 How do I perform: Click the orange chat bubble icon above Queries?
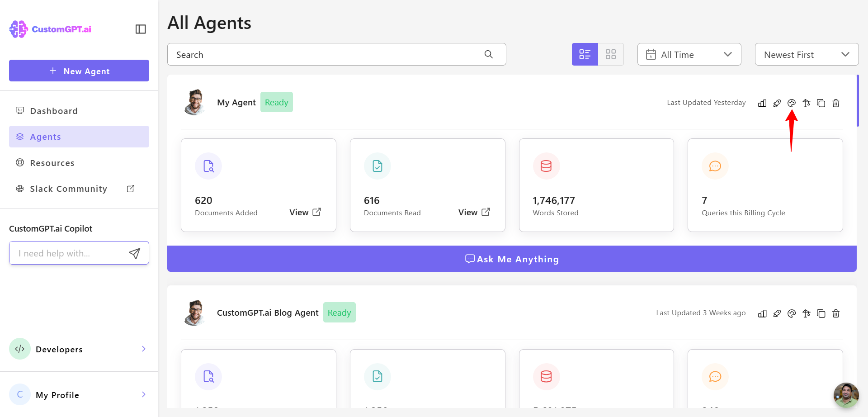[x=715, y=166]
